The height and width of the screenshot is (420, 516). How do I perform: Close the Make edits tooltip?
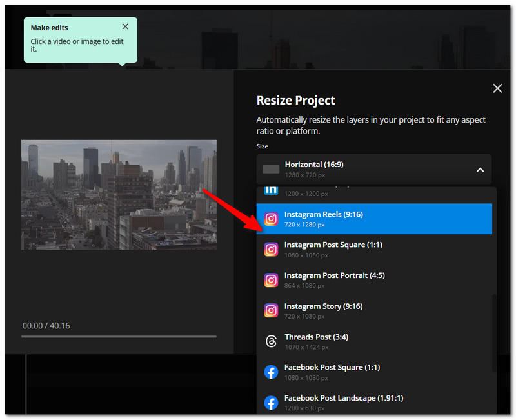click(x=125, y=26)
